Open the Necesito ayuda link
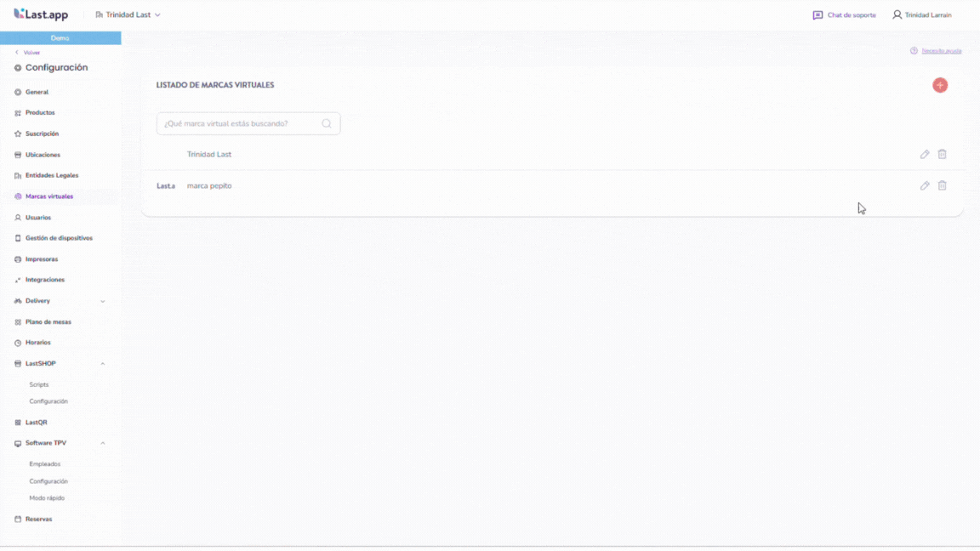This screenshot has height=551, width=980. coord(941,51)
